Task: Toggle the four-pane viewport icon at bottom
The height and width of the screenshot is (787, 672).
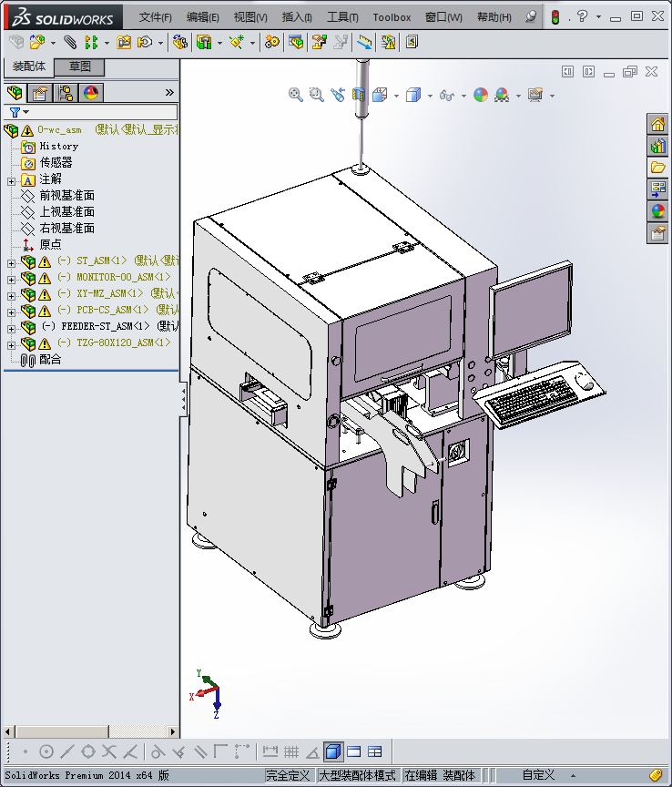Action: [375, 751]
